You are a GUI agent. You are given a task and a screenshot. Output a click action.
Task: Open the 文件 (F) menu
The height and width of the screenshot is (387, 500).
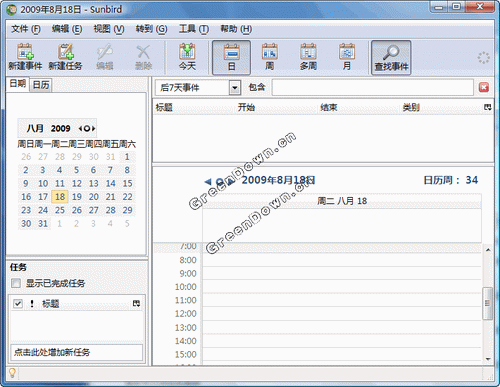click(26, 29)
